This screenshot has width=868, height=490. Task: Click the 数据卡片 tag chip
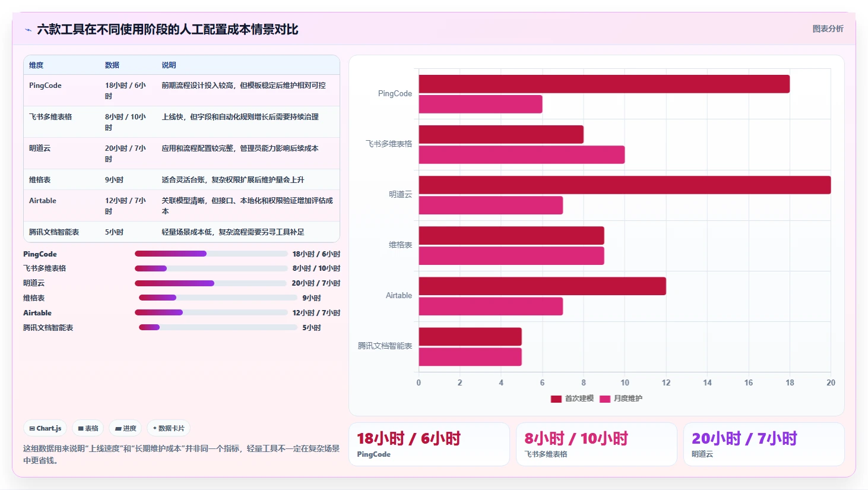169,428
